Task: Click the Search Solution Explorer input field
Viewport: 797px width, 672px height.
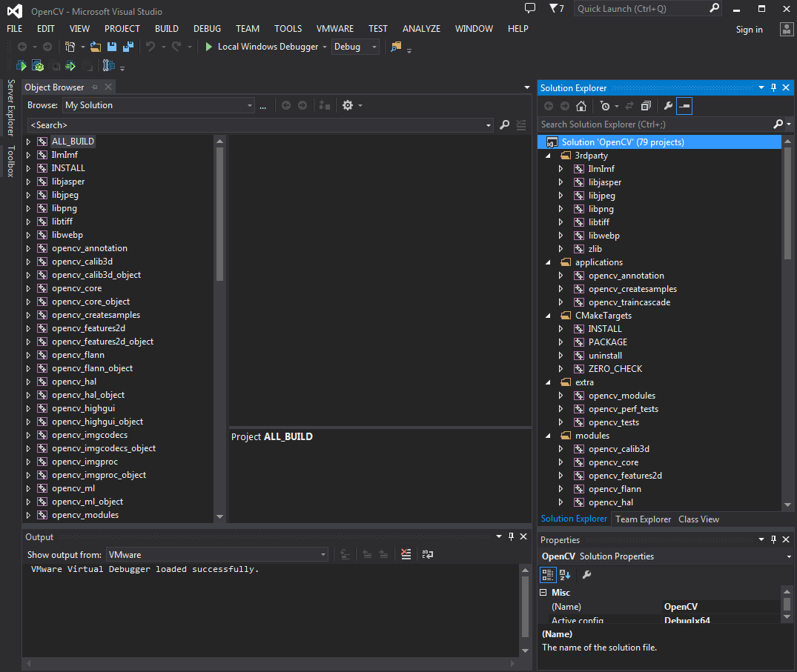Action: point(654,124)
